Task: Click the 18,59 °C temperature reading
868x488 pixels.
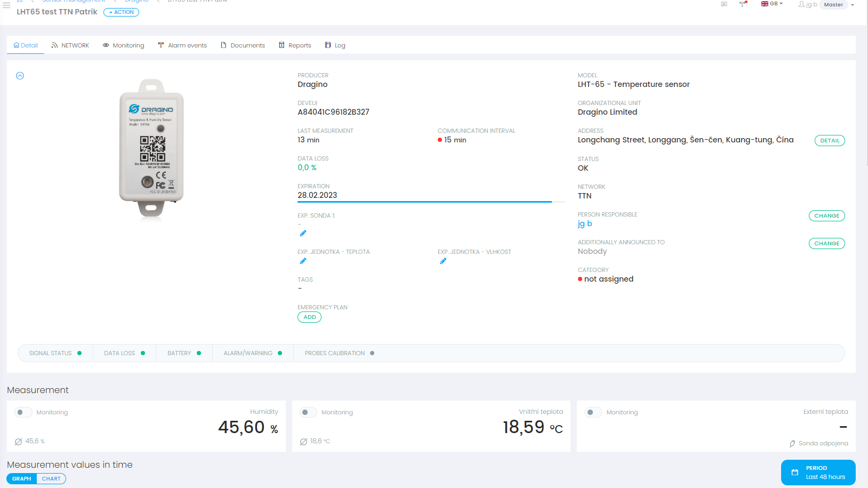Action: [x=533, y=427]
